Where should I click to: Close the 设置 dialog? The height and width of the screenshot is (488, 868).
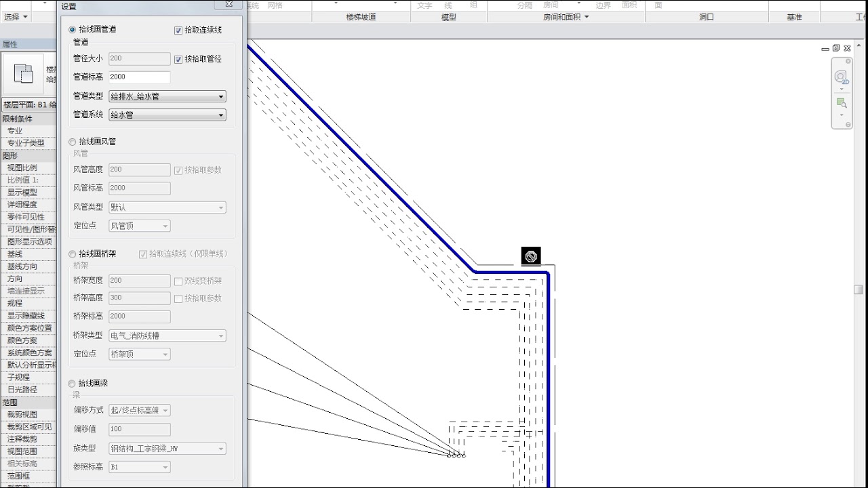click(229, 4)
